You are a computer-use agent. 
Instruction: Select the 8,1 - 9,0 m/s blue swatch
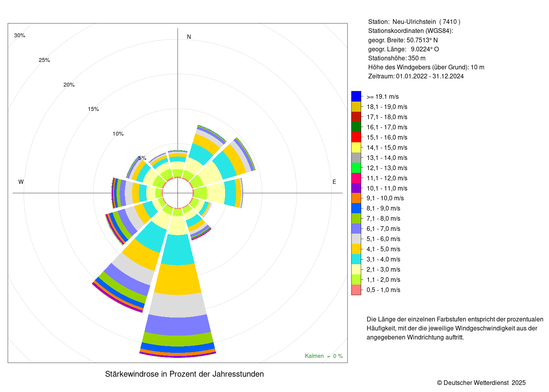click(x=356, y=208)
